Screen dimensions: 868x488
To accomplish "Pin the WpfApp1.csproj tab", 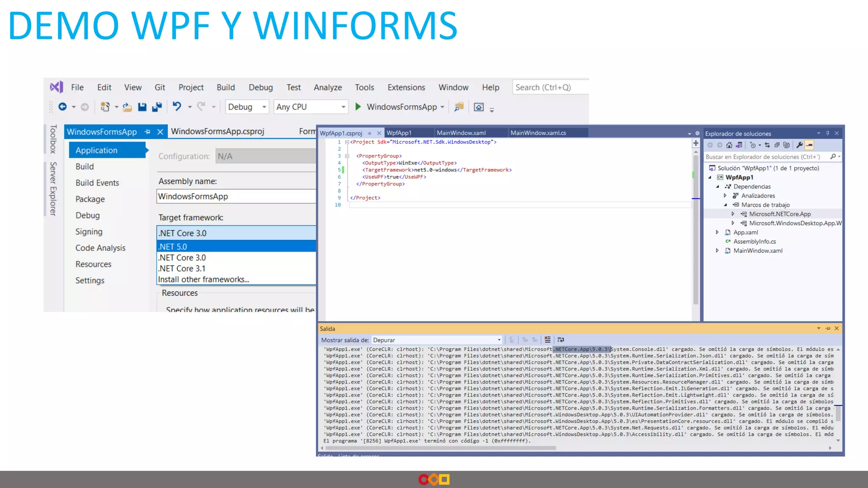I will coord(370,133).
